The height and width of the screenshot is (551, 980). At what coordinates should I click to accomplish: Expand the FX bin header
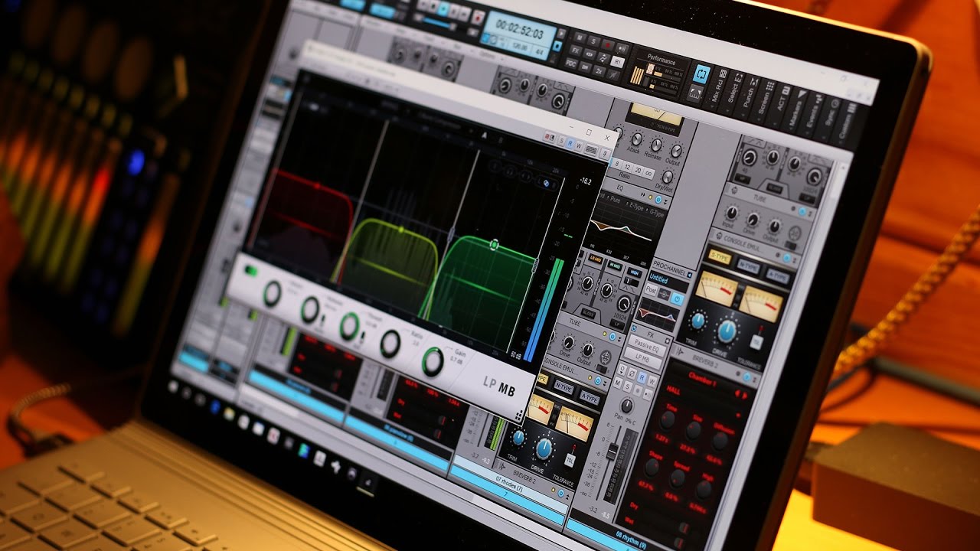click(650, 334)
